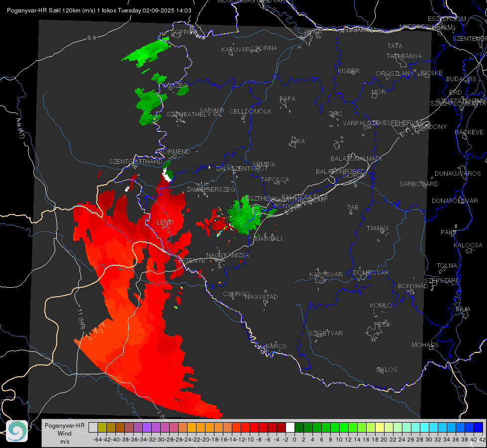Click the BARCS city label
Viewport: 487px width, 448px height.
pyautogui.click(x=276, y=346)
